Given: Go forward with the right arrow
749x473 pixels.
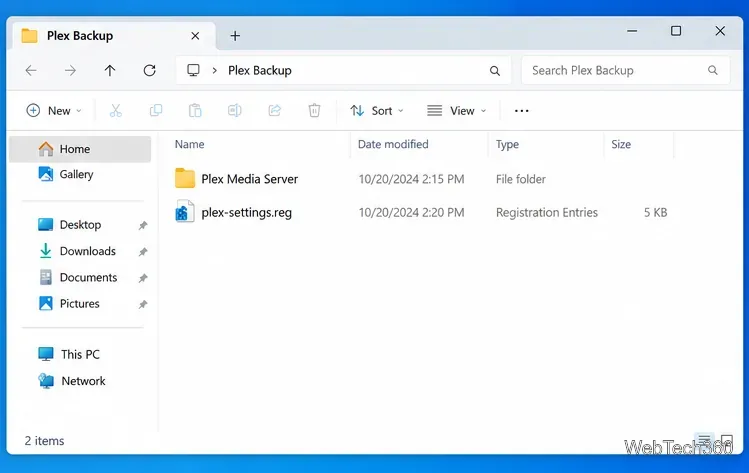Looking at the screenshot, I should click(70, 71).
